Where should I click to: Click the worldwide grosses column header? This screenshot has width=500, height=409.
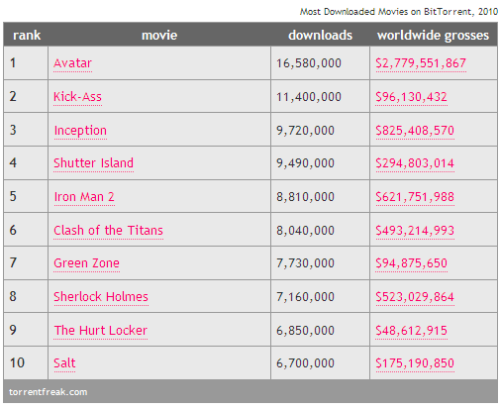(433, 35)
